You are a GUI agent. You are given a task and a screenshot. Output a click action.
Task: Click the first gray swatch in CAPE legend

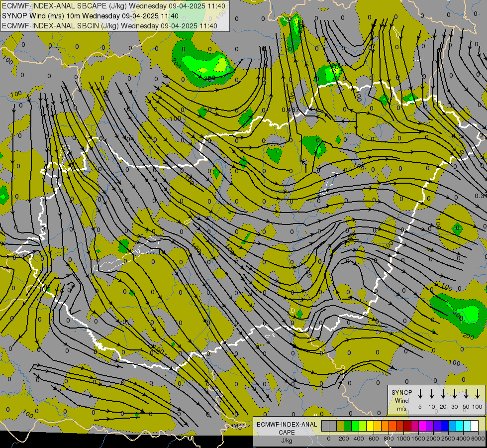[325, 426]
